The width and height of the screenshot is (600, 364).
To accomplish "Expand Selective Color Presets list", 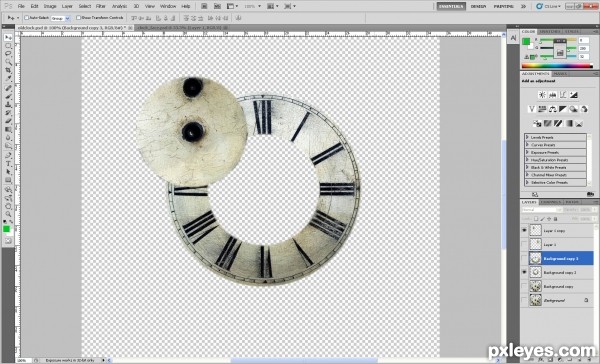I will (x=527, y=182).
